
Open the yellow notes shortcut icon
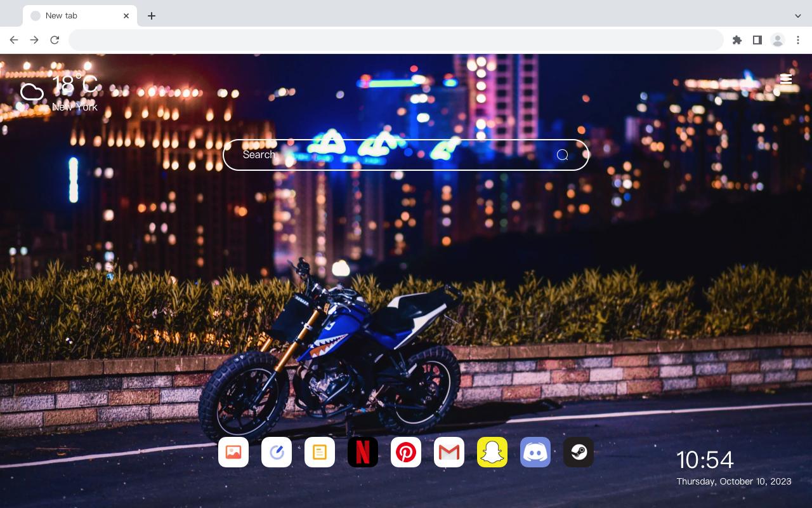click(x=320, y=452)
